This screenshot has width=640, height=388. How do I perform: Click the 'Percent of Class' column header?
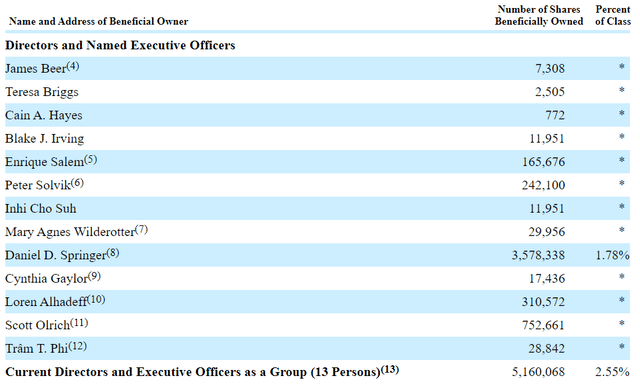613,15
